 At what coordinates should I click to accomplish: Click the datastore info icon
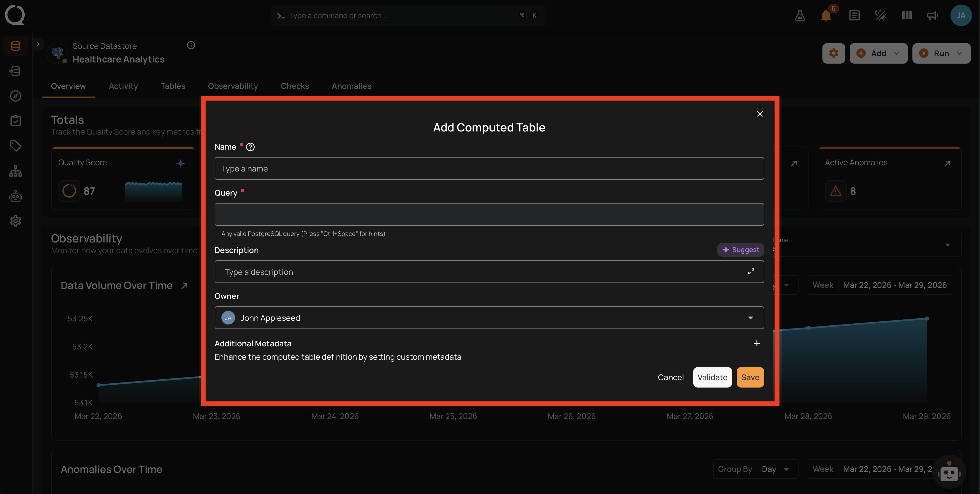click(x=191, y=45)
